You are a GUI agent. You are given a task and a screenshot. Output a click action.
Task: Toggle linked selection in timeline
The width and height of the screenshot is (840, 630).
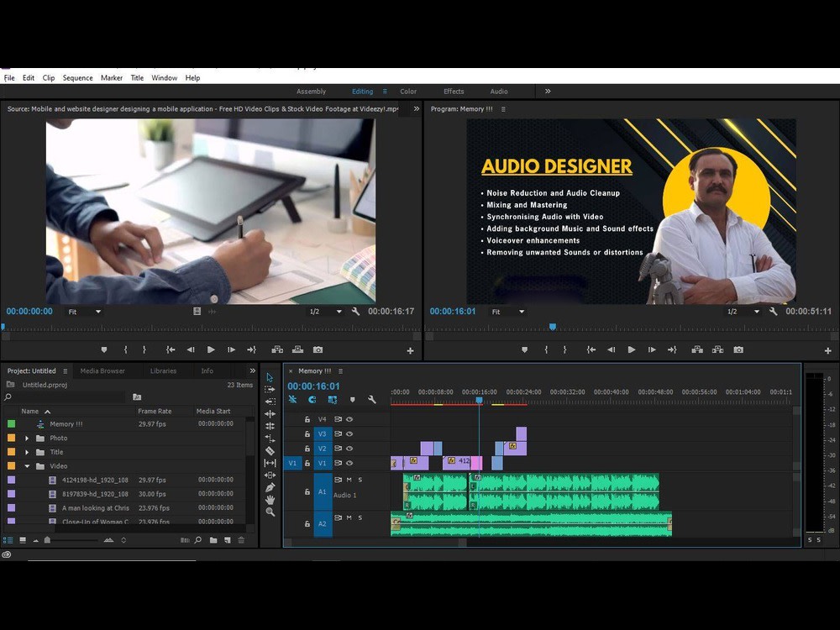332,400
